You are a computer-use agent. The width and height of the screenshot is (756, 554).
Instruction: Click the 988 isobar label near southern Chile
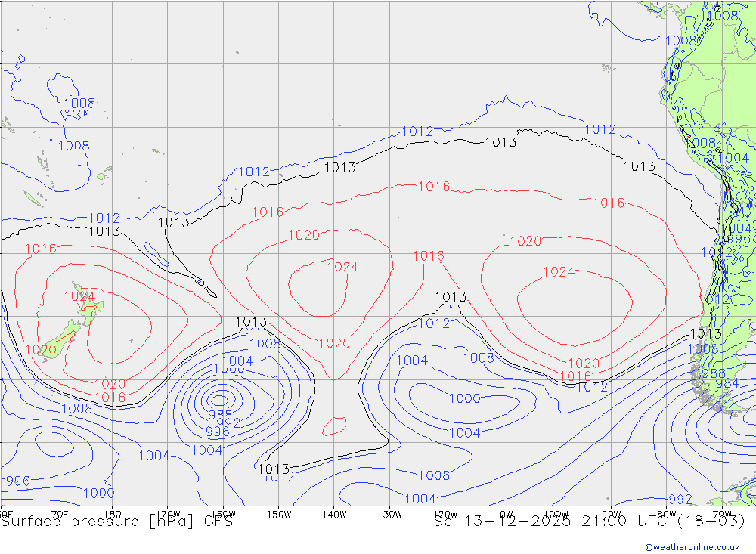coord(713,373)
